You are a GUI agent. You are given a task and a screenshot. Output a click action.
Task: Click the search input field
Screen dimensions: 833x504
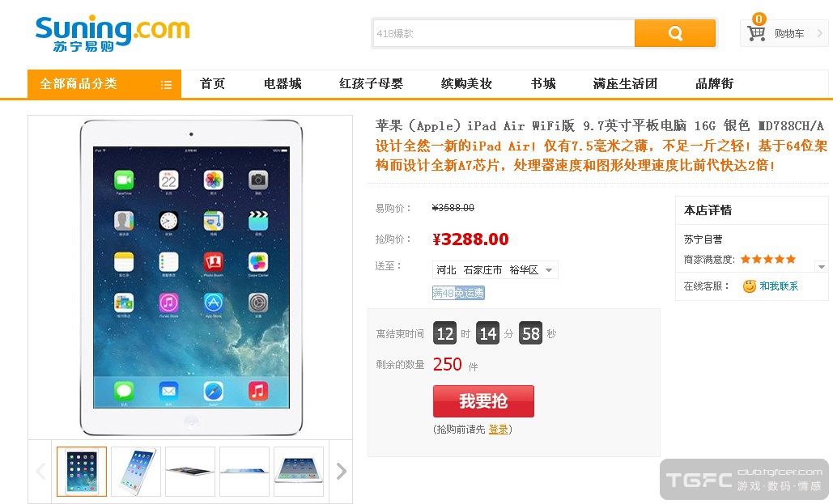pyautogui.click(x=504, y=33)
